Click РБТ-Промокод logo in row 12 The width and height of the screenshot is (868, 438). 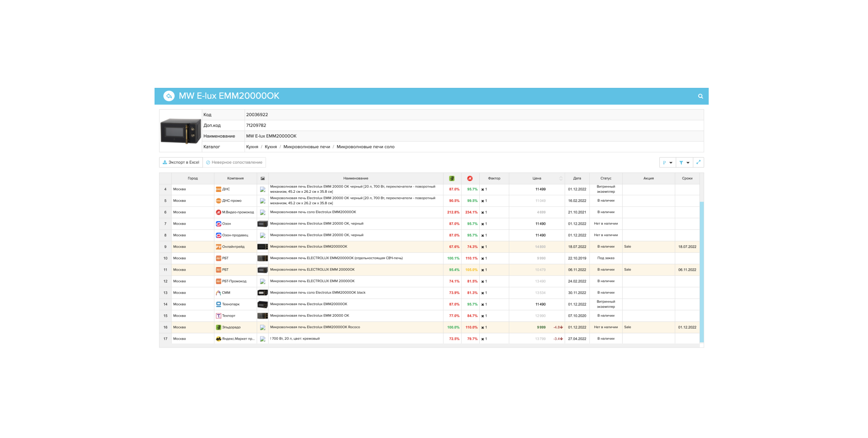218,281
